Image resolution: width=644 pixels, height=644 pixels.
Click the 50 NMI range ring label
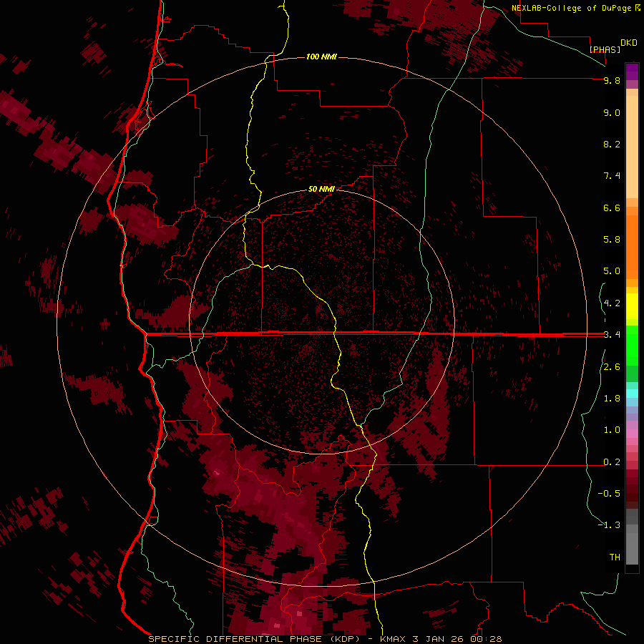(321, 189)
